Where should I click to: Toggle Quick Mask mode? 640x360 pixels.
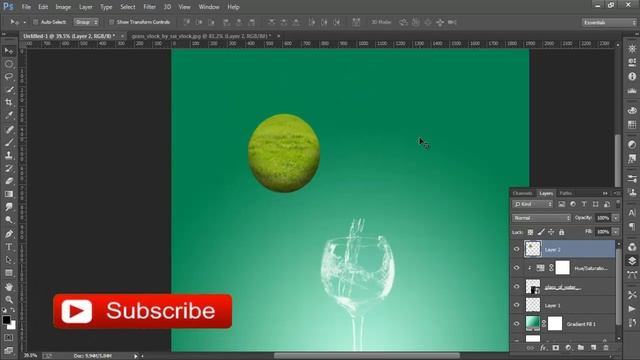pos(9,338)
